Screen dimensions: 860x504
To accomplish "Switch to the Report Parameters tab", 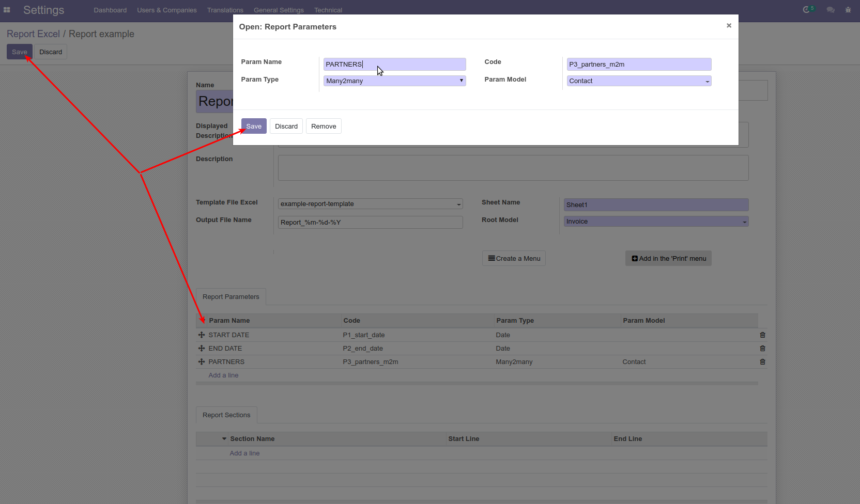I will [231, 297].
